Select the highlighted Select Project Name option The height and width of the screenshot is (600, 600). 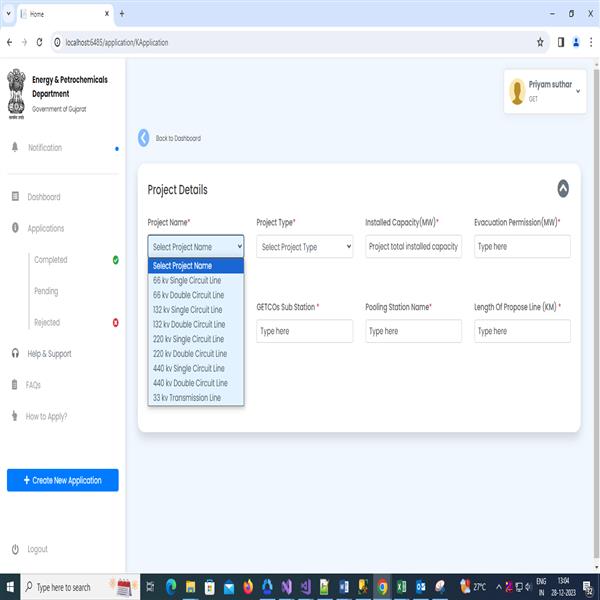(x=196, y=266)
